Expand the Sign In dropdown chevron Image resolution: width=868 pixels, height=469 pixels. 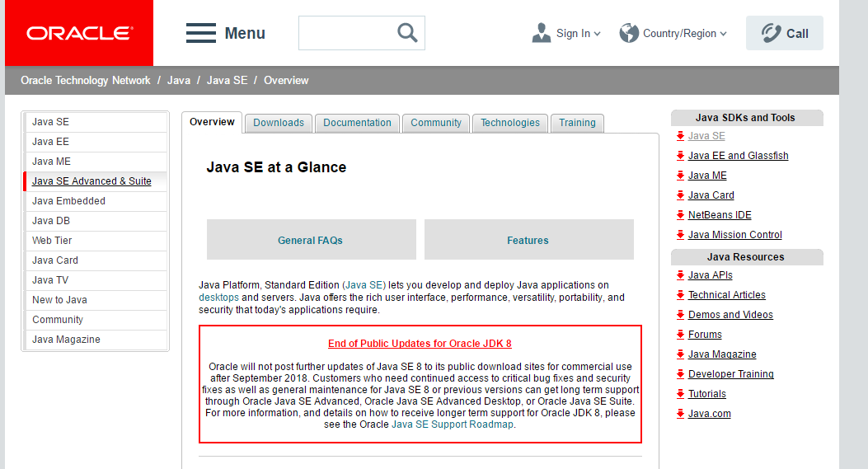click(x=598, y=34)
